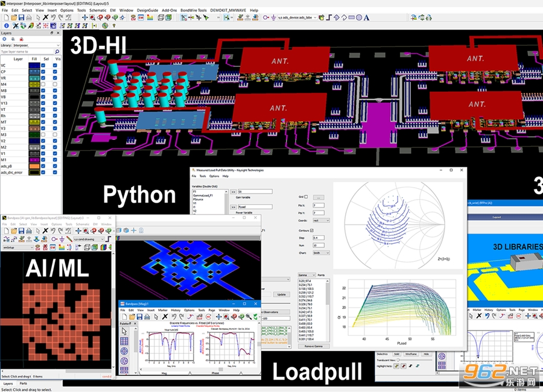
Task: Open the DesignGuide menu
Action: coord(148,10)
